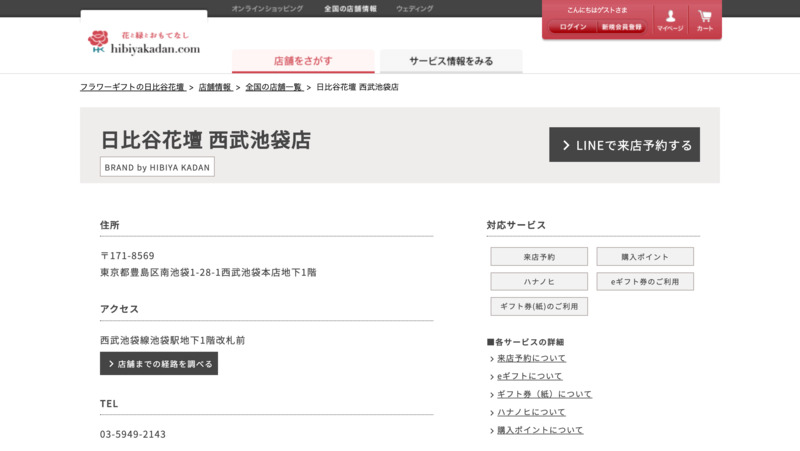Follow the 全国の店舗一覧 breadcrumb link
The height and width of the screenshot is (451, 800).
tap(274, 87)
